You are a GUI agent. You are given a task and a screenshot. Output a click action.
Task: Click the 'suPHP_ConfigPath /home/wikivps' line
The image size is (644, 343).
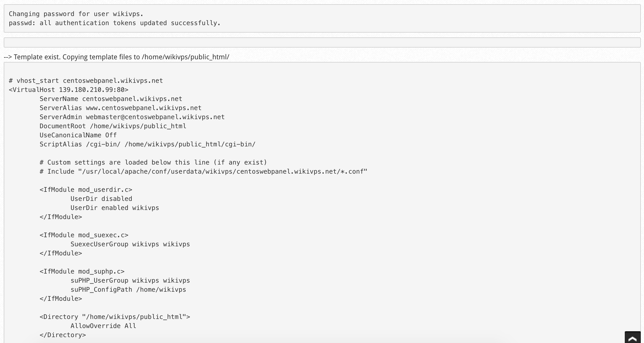point(128,290)
